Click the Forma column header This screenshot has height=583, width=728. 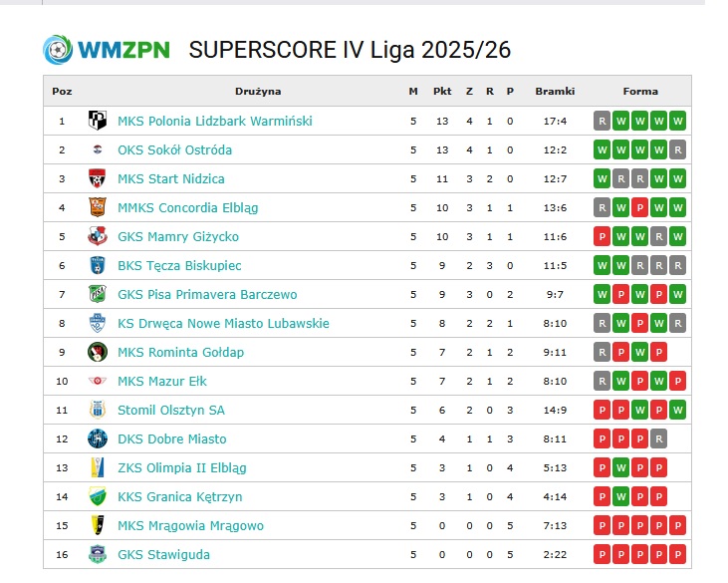click(x=640, y=91)
